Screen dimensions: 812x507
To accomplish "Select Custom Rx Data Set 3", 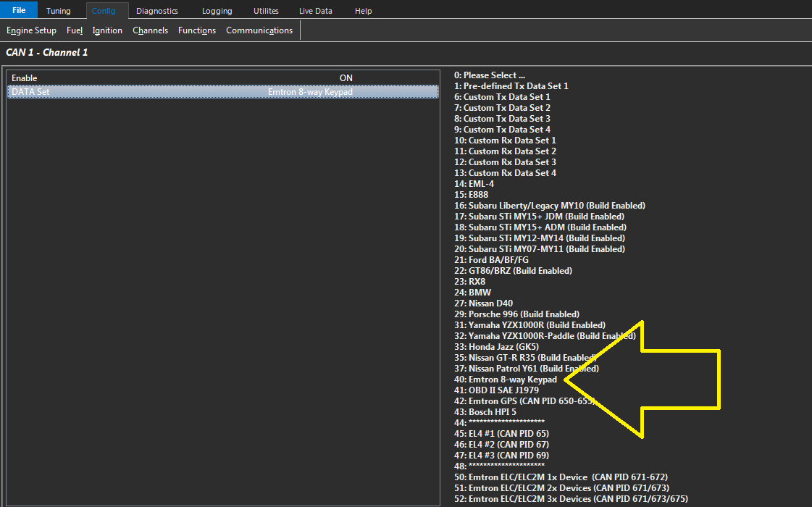I will pos(505,162).
